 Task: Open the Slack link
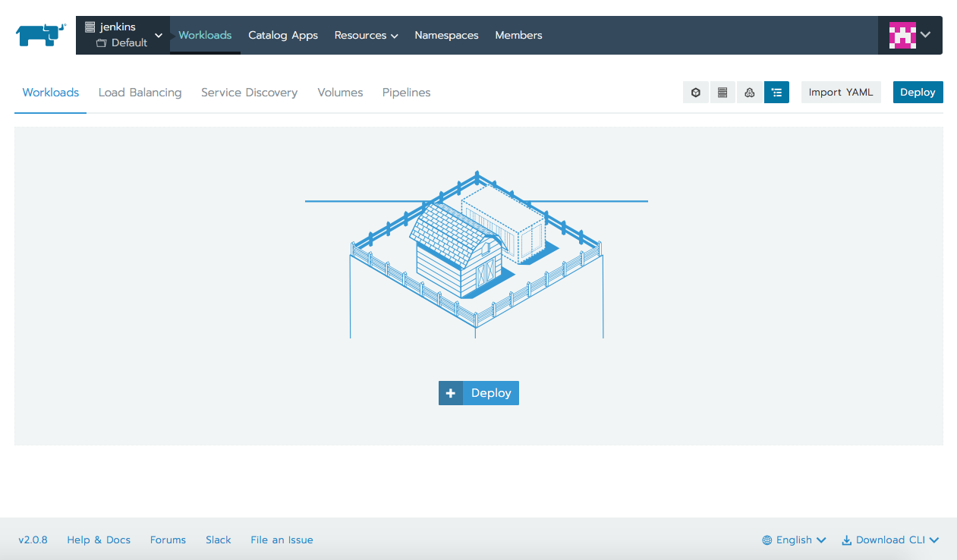click(x=218, y=540)
